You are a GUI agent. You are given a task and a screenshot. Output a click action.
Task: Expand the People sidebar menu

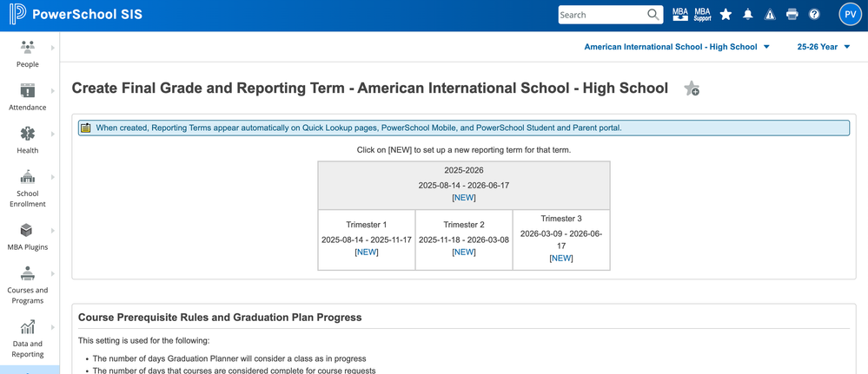pos(28,52)
